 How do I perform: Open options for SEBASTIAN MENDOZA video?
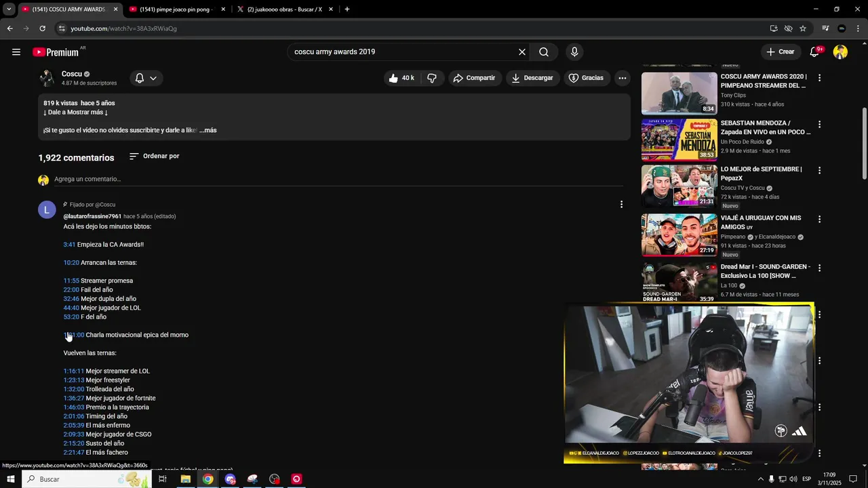click(x=819, y=125)
